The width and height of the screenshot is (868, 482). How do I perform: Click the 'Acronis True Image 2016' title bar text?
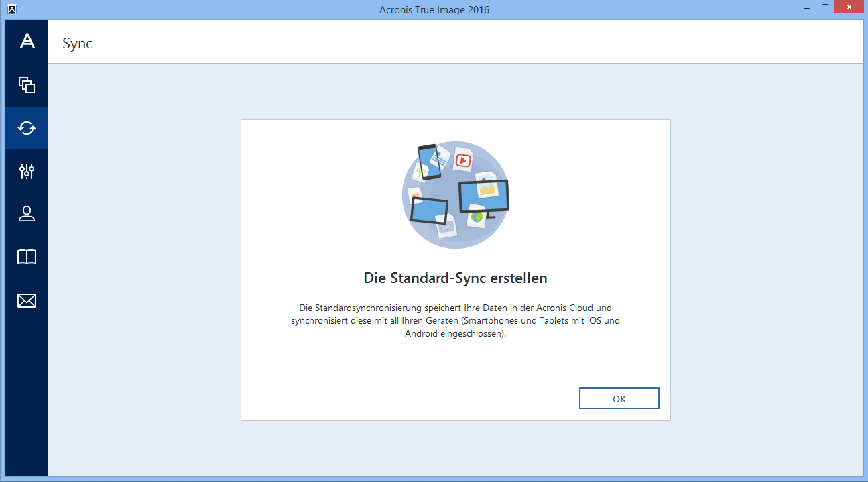pos(434,9)
